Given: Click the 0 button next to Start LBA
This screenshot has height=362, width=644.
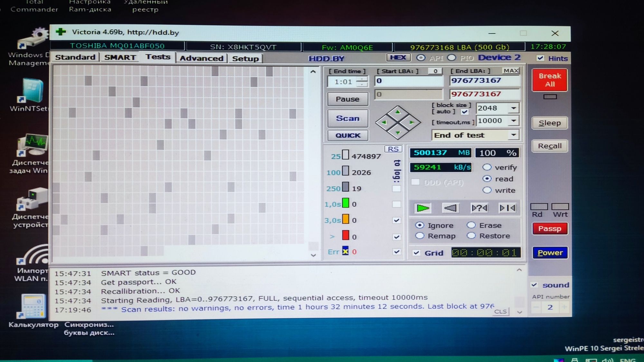Looking at the screenshot, I should [435, 71].
